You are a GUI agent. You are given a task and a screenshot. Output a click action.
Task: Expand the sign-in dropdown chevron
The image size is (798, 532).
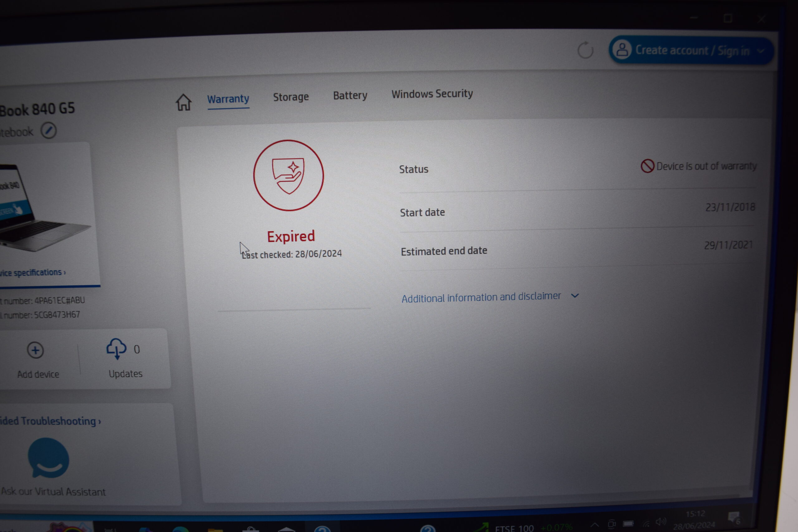click(761, 51)
